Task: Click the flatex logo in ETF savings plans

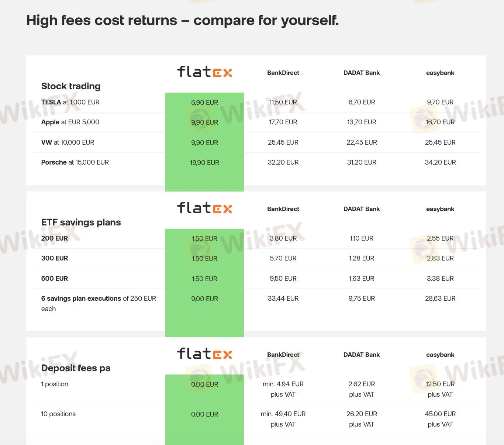Action: coord(204,208)
